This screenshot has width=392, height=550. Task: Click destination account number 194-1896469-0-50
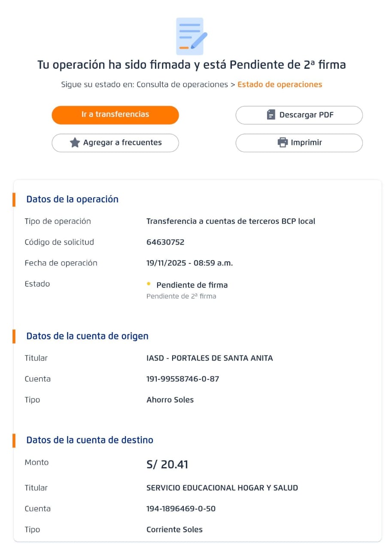(x=181, y=509)
